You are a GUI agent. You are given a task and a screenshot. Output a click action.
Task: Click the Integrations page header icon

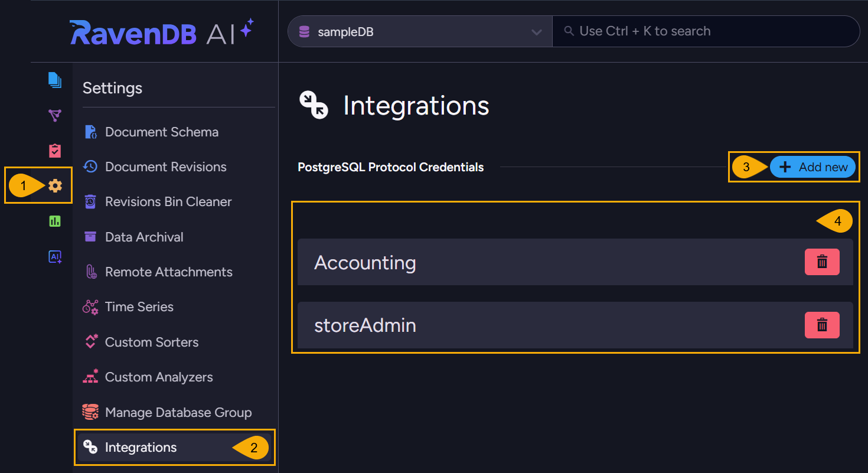click(x=314, y=105)
